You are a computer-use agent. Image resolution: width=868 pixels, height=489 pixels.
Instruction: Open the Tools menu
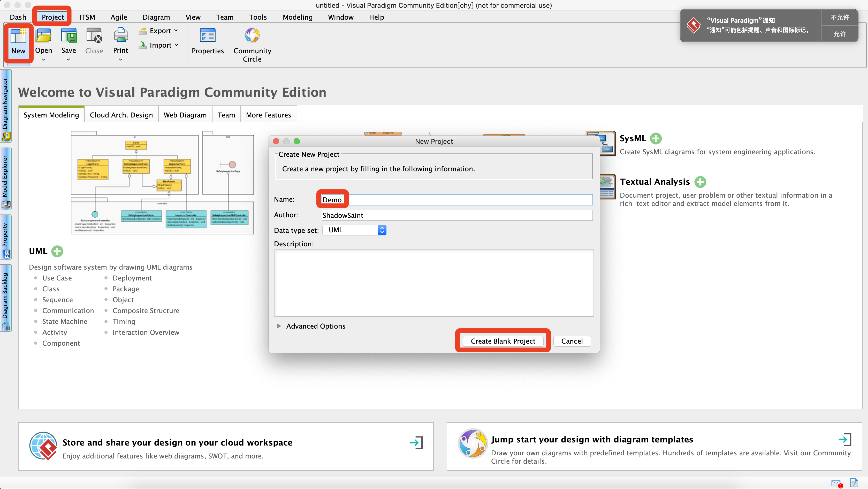(x=258, y=17)
